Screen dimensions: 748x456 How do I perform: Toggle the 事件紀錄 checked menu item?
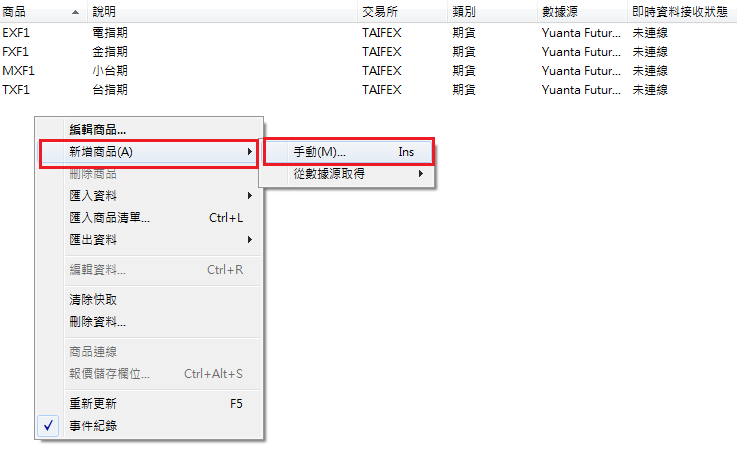[149, 425]
